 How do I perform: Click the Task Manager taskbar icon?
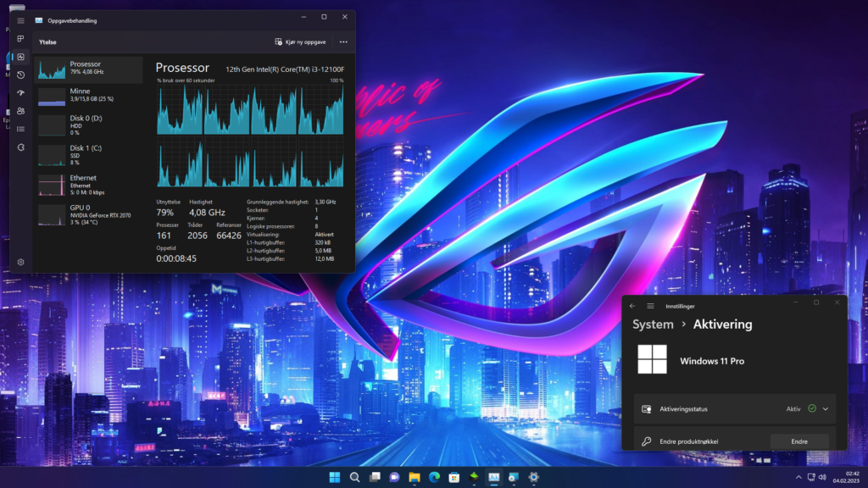click(494, 477)
